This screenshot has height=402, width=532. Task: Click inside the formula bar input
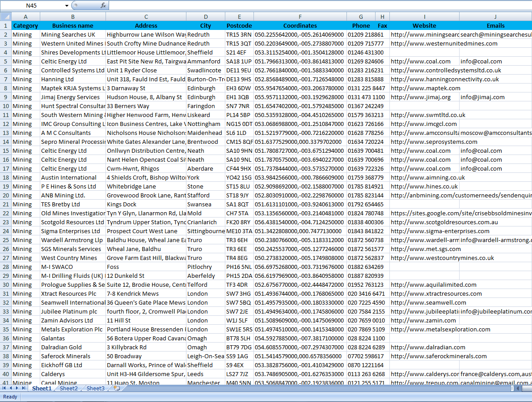point(313,5)
